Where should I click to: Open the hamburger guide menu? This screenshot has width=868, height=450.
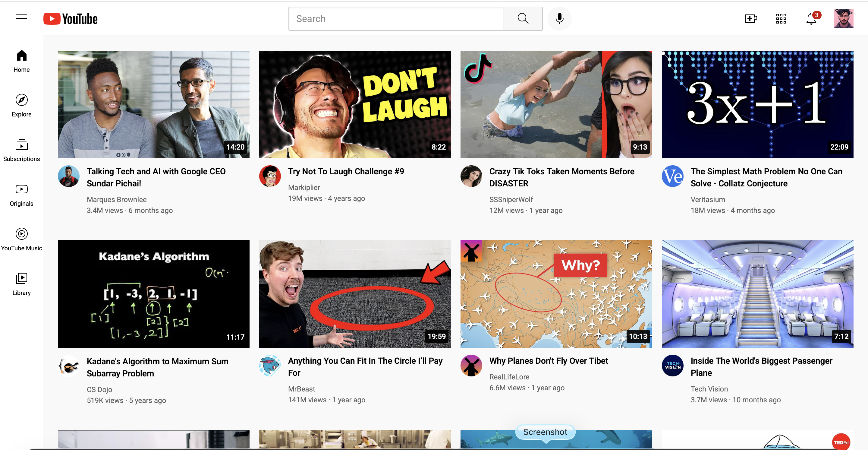(22, 18)
